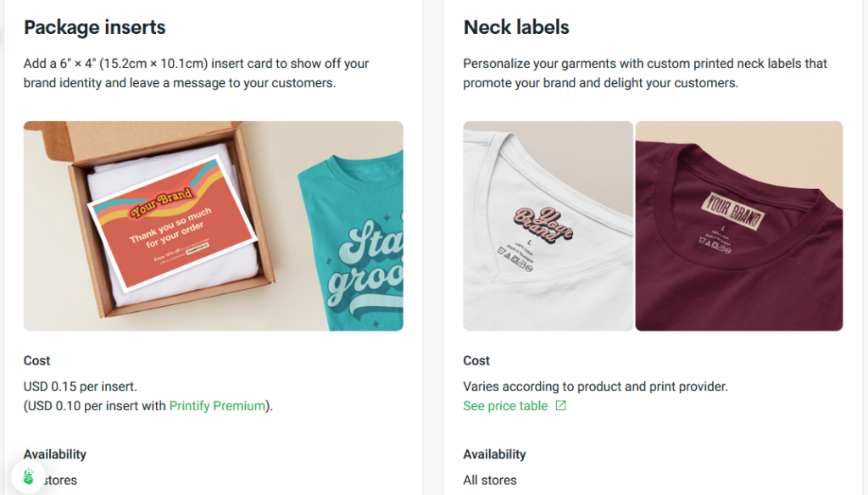This screenshot has height=495, width=868.
Task: Open the green support chat widget icon
Action: (x=29, y=478)
